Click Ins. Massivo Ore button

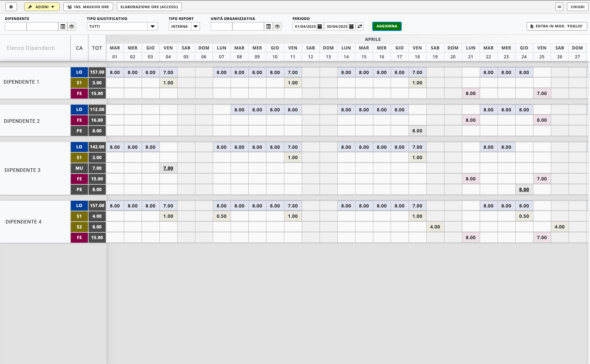(88, 7)
